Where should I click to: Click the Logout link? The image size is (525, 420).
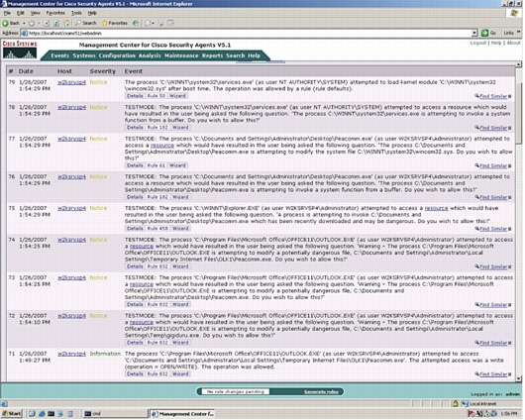477,43
